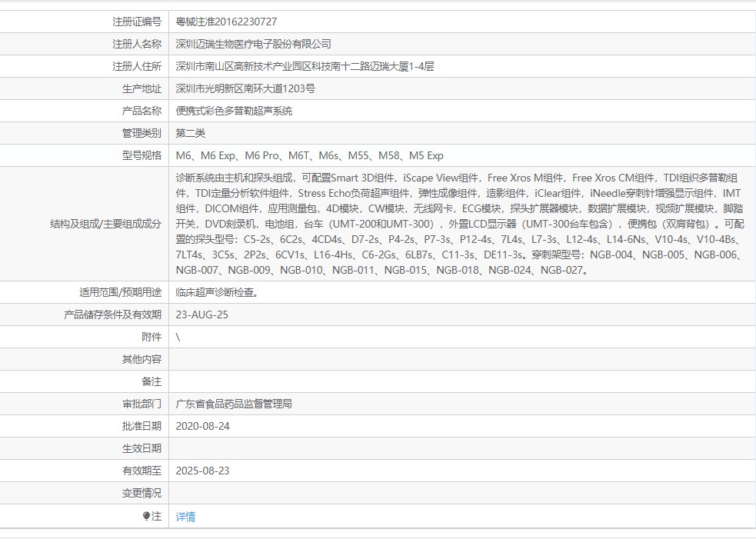Click the 生效日期 label
This screenshot has width=756, height=539.
142,448
